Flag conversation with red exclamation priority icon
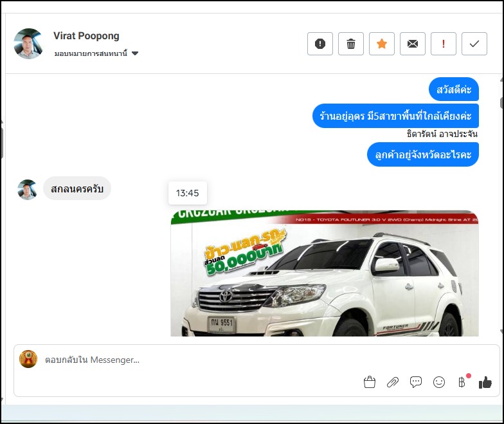Screen dimensions: 504x424 pos(444,44)
